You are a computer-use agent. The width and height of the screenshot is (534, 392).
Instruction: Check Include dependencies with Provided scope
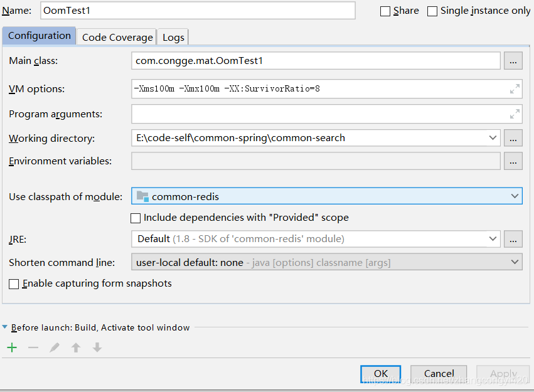coord(136,218)
